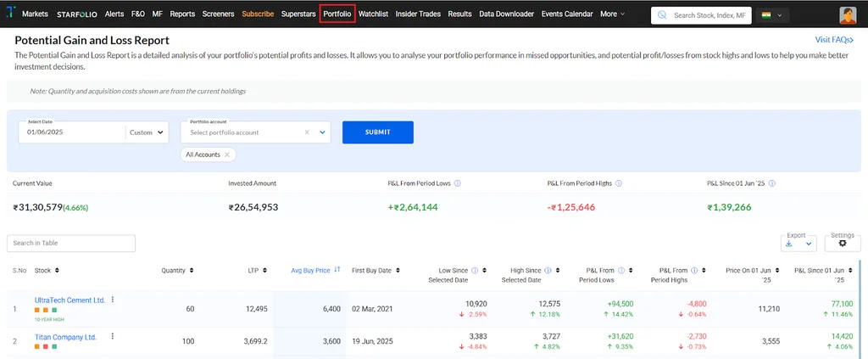
Task: Go to the Watchlist page
Action: 373,14
